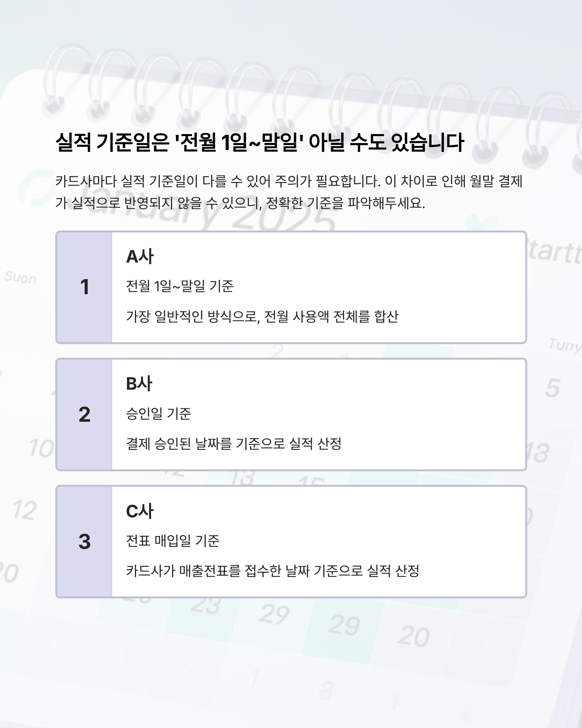Screen dimensions: 582x728
Task: Click the faded calendar date 12 on left
Action: pyautogui.click(x=24, y=510)
